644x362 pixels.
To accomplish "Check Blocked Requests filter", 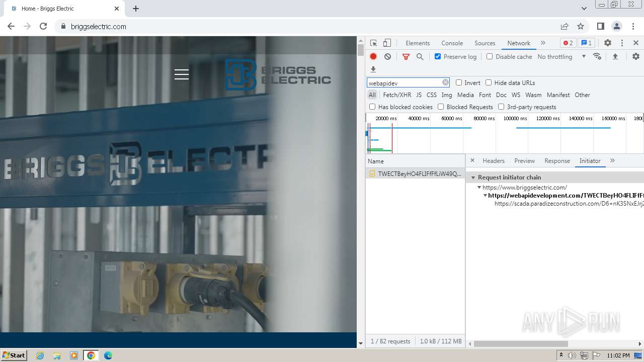I will click(441, 107).
